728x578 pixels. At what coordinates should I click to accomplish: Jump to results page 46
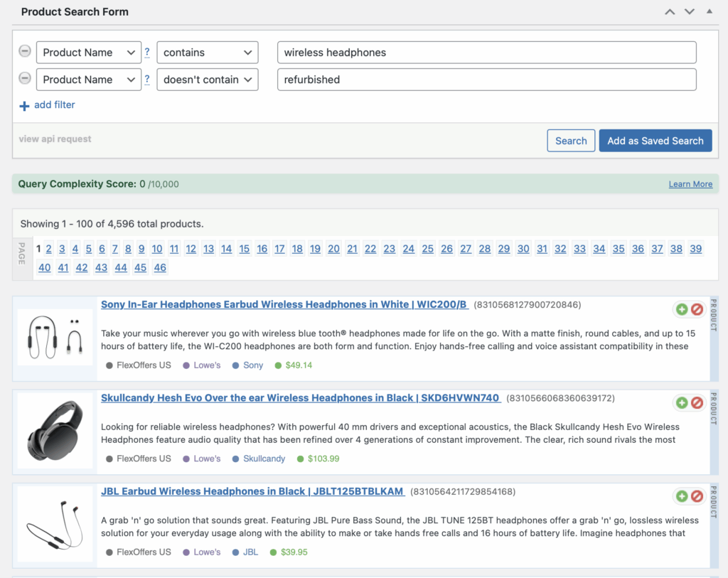click(160, 268)
